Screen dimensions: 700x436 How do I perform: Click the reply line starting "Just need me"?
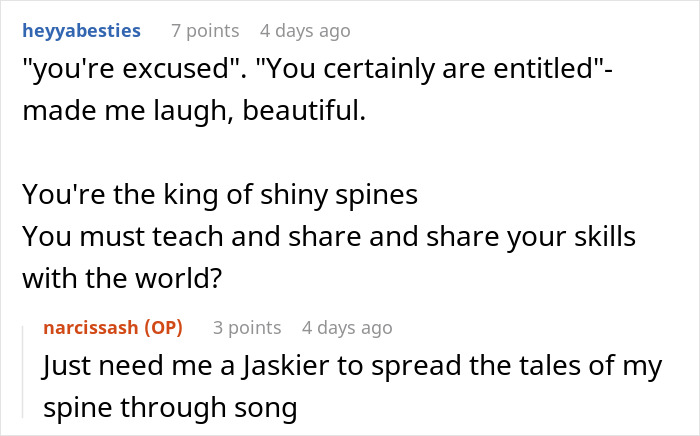352,366
